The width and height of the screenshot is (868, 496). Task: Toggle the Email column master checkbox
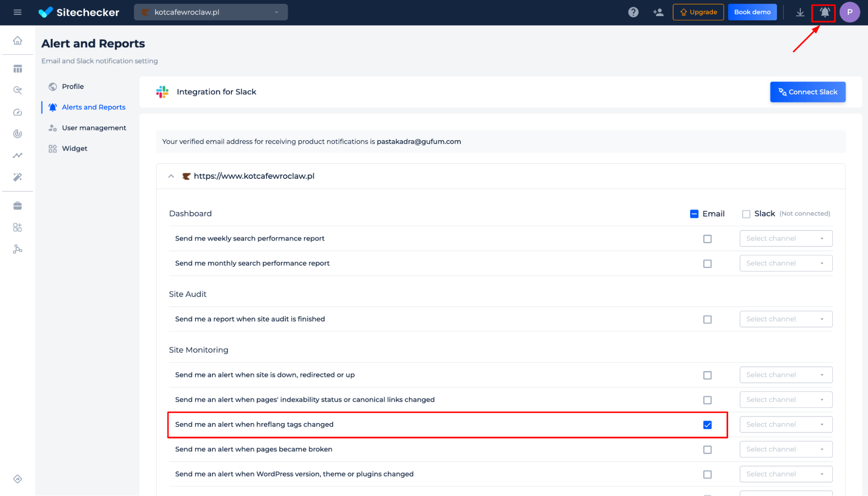click(694, 214)
